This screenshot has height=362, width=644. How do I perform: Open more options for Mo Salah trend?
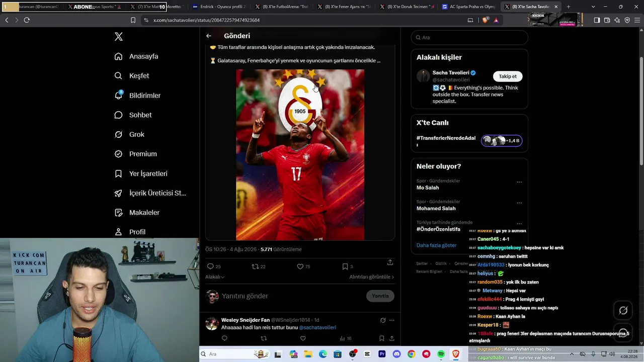click(x=519, y=182)
